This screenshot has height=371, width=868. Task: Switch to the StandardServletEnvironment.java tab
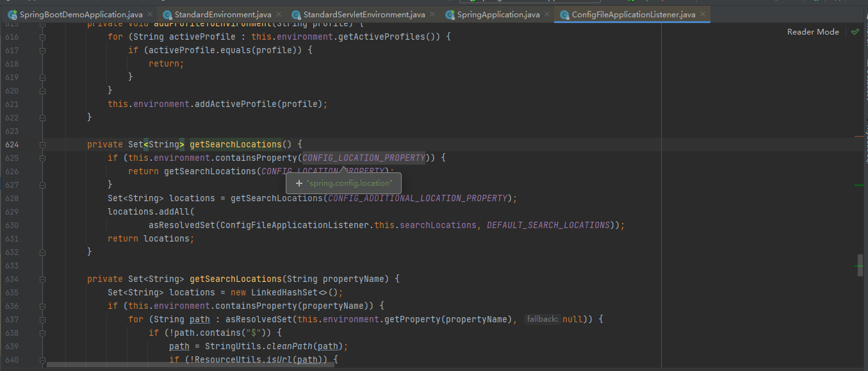point(363,14)
